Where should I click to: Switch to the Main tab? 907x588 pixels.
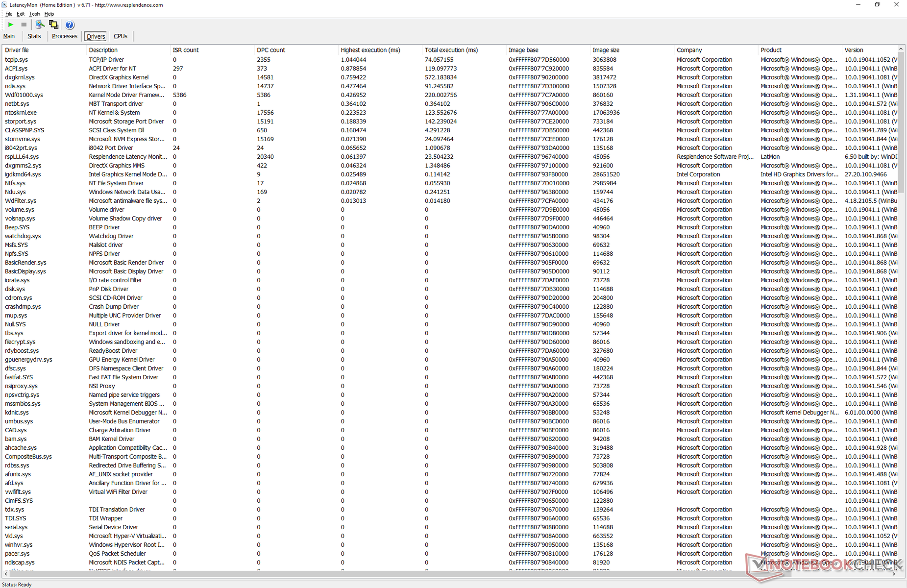click(x=9, y=36)
